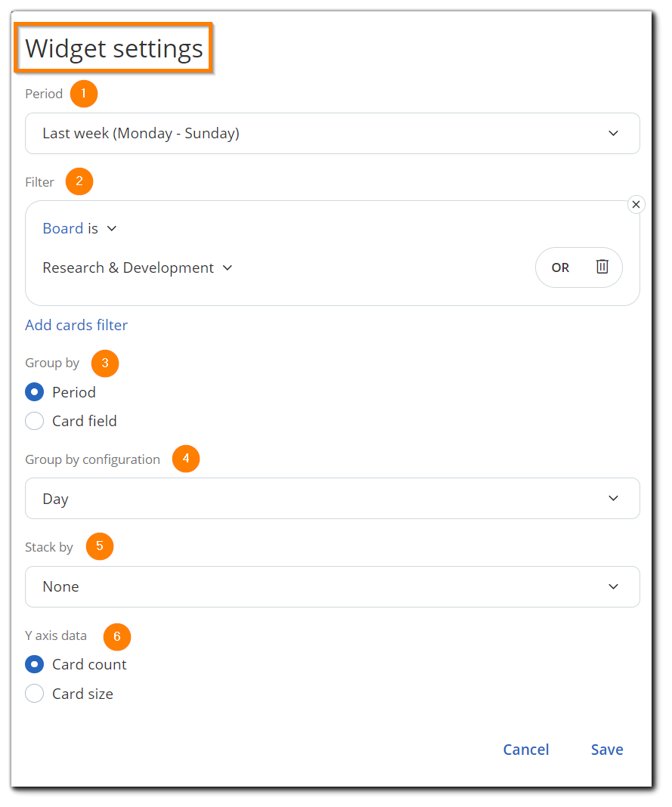Enable Card count for Y axis data
672x807 pixels.
[x=34, y=664]
